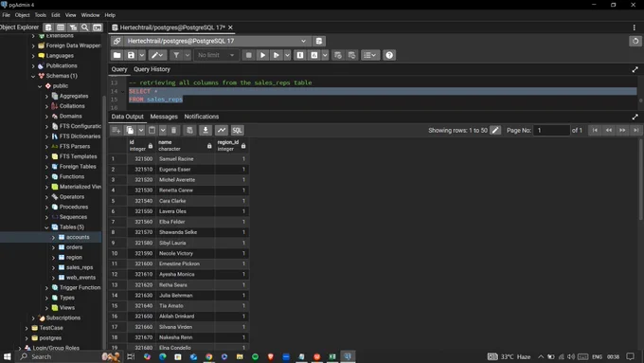Expand the query editor panel

[x=635, y=69]
